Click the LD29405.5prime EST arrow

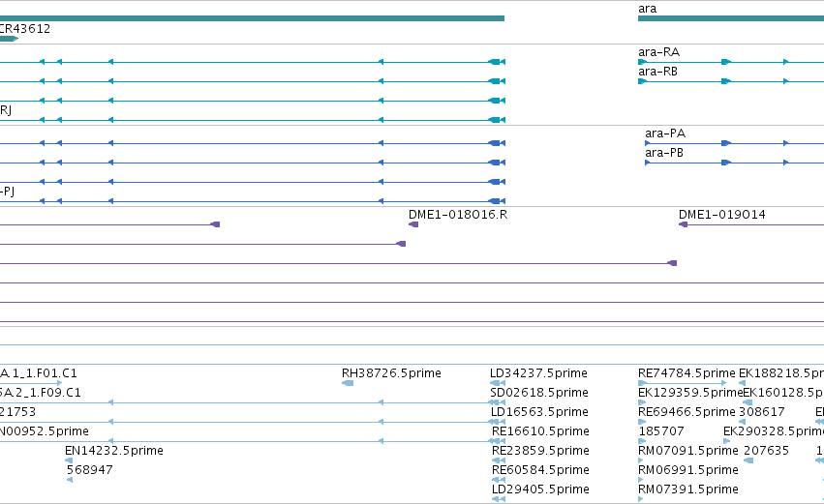pos(499,499)
